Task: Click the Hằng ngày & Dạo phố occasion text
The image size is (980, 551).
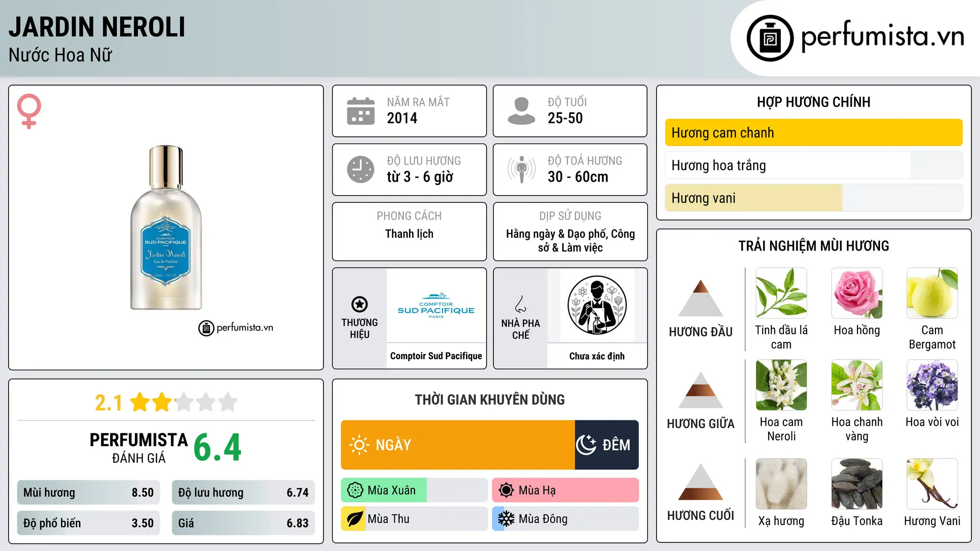Action: pyautogui.click(x=570, y=241)
